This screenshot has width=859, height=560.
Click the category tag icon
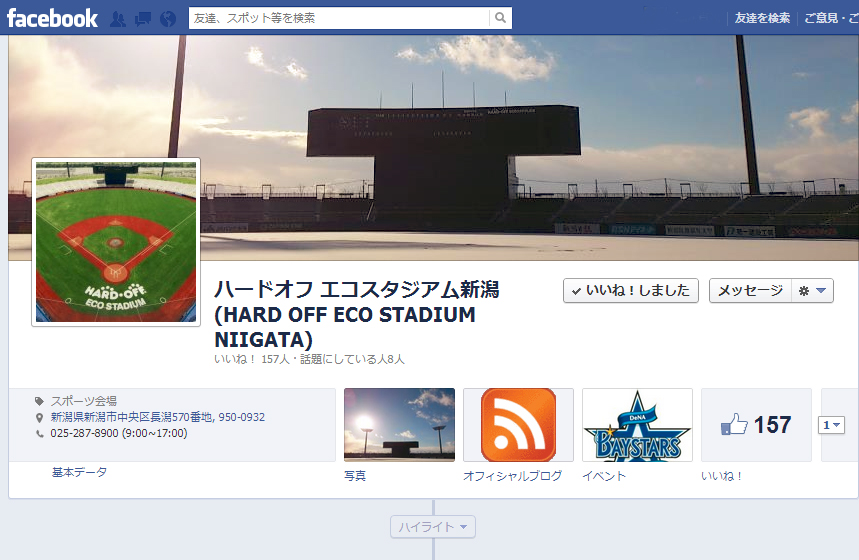[39, 401]
